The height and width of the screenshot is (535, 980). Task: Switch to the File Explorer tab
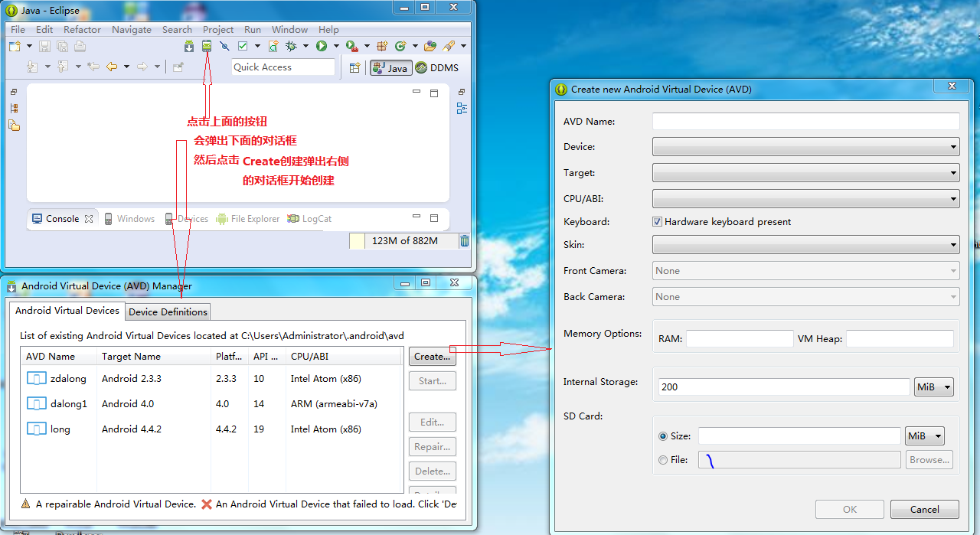point(248,219)
